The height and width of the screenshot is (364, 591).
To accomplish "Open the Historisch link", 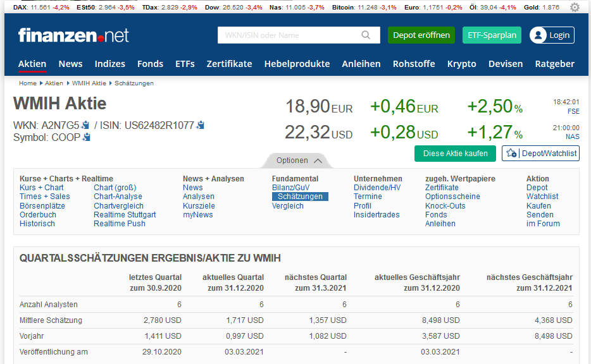I will pos(37,224).
